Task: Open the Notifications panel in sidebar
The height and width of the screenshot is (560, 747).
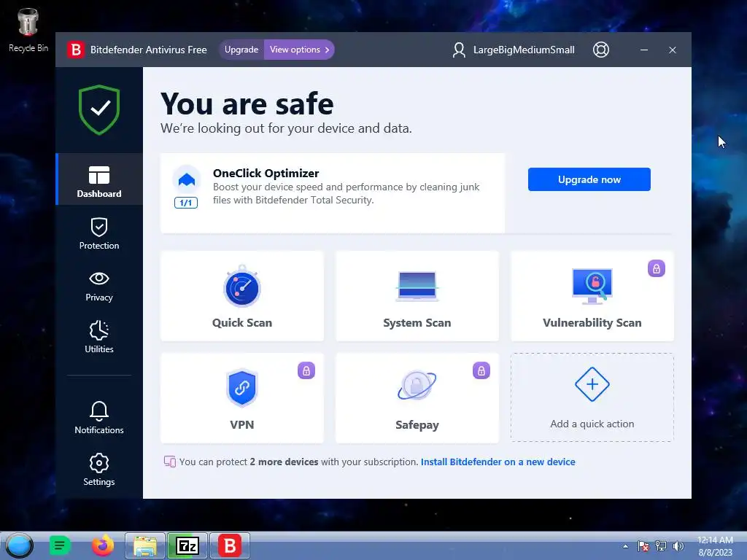Action: coord(99,418)
